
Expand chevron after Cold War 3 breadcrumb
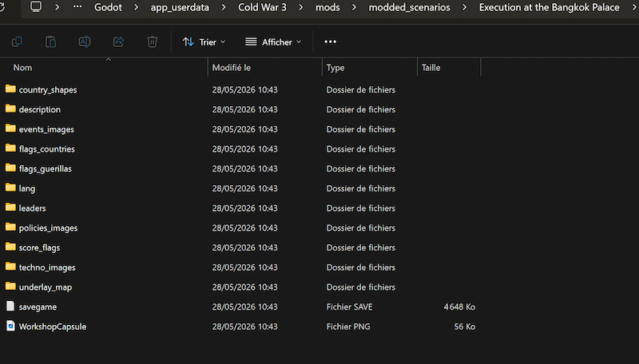(301, 7)
